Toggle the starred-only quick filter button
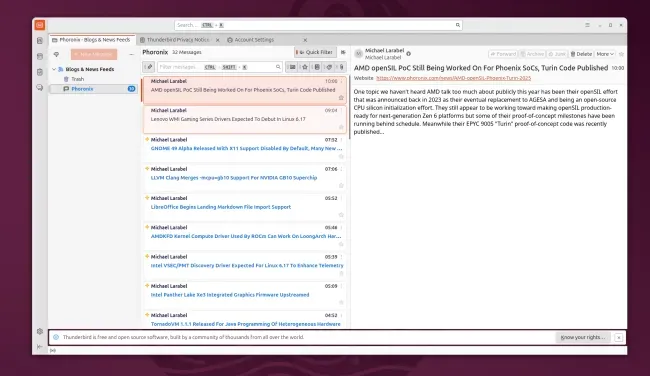The width and height of the screenshot is (650, 376). (305, 67)
